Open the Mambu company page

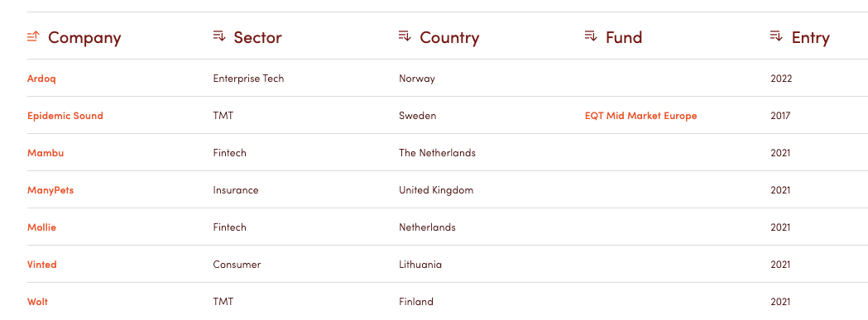[46, 153]
